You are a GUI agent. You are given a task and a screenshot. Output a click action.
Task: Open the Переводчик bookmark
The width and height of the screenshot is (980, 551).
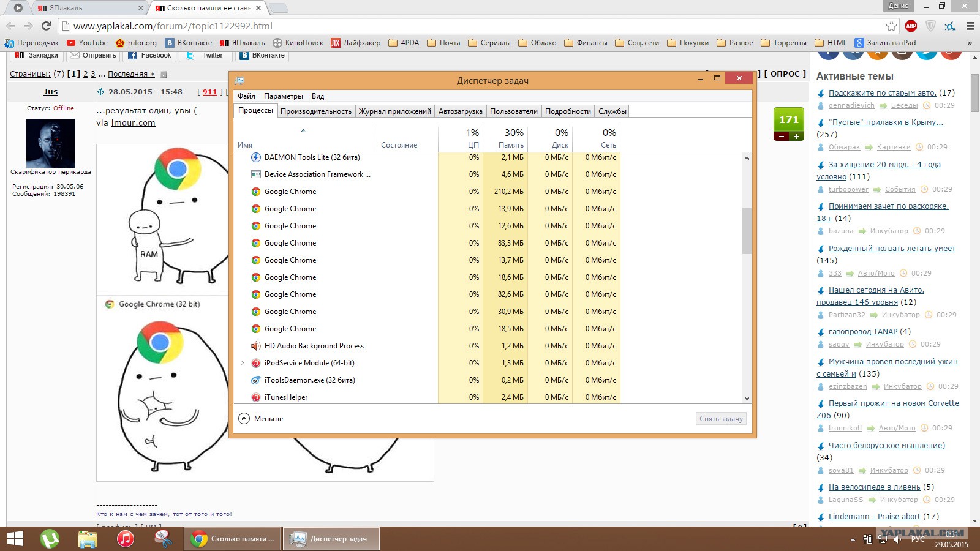(32, 43)
